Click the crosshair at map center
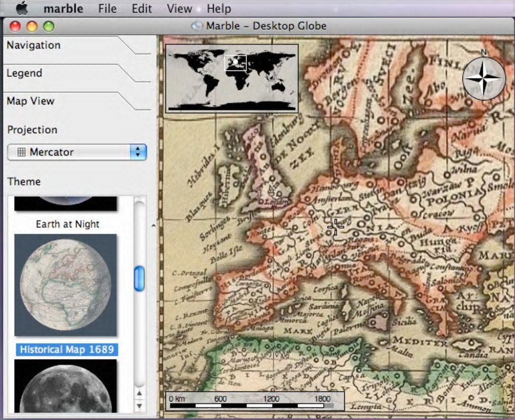515x420 pixels. tap(335, 227)
